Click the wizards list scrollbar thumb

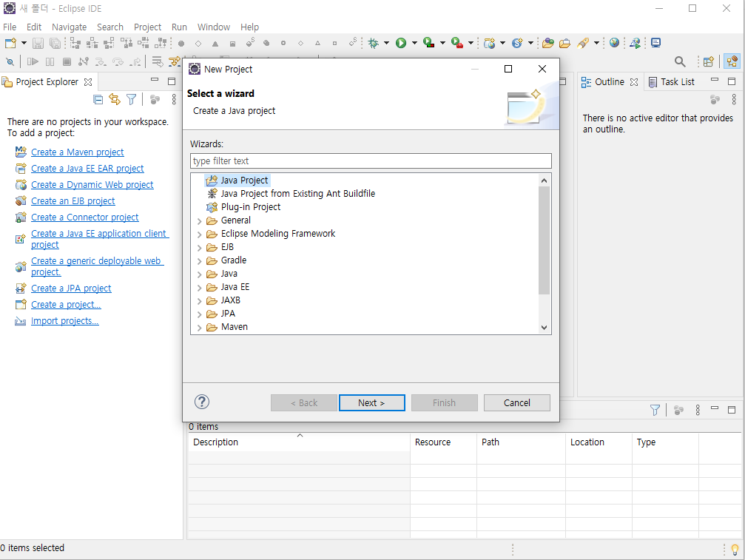[544, 240]
